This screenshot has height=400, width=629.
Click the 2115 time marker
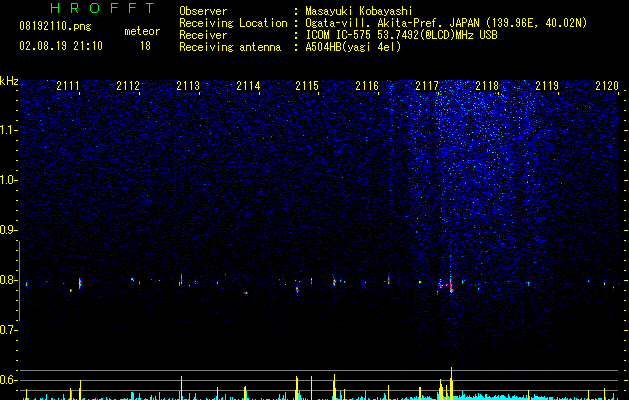[307, 85]
